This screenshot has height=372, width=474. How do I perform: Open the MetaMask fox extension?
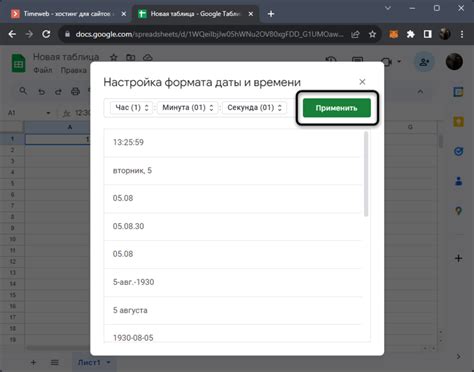[x=394, y=34]
